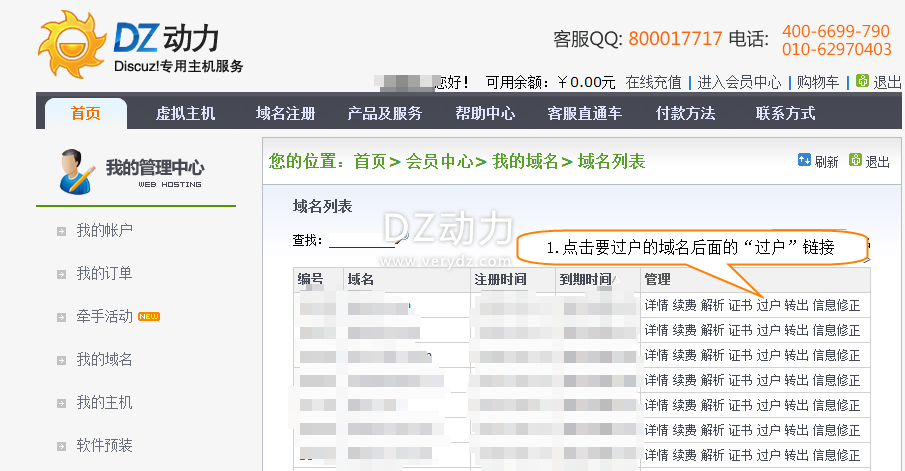The width and height of the screenshot is (905, 471).
Task: Click the refresh icon beside 刷新
Action: pos(804,161)
